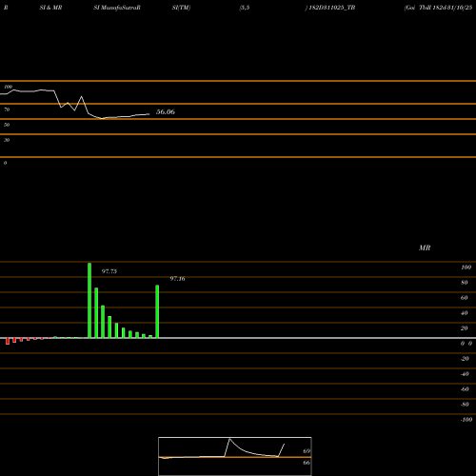The width and height of the screenshot is (476, 476).
Task: Click the 80 label on MR axis
Action: coord(465,283)
